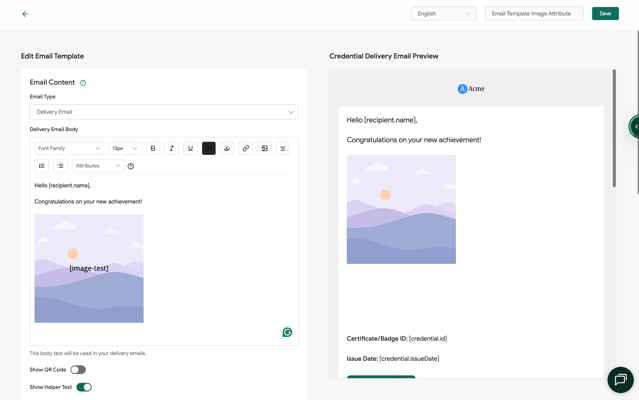Click the Grammarly icon in the editor

pyautogui.click(x=287, y=332)
